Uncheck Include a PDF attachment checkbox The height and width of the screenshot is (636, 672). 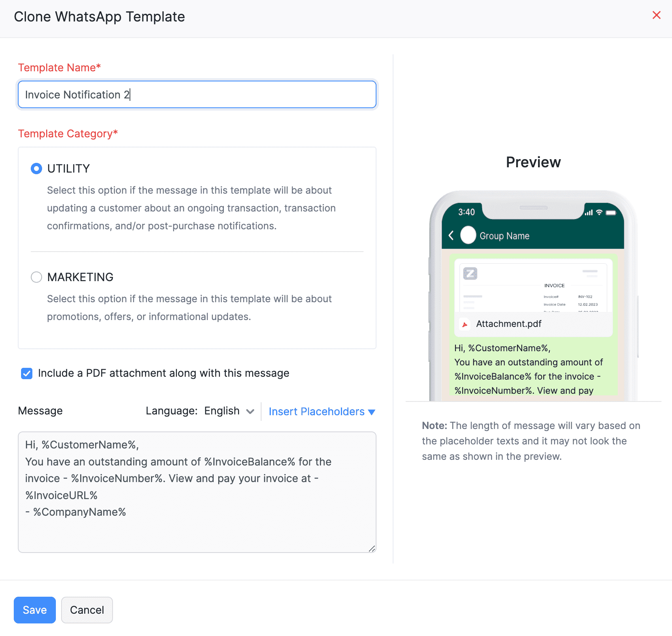click(27, 373)
